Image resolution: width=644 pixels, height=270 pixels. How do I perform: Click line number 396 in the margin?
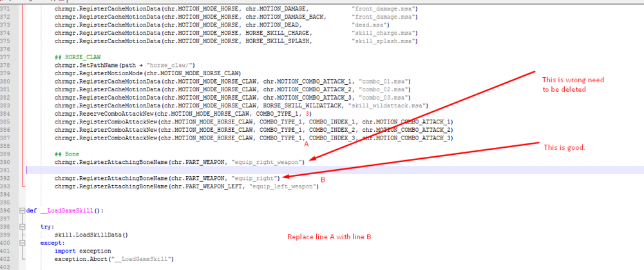pyautogui.click(x=6, y=211)
